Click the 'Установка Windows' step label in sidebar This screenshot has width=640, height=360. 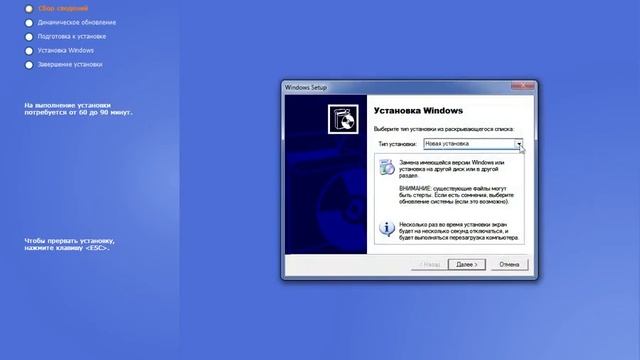(66, 50)
